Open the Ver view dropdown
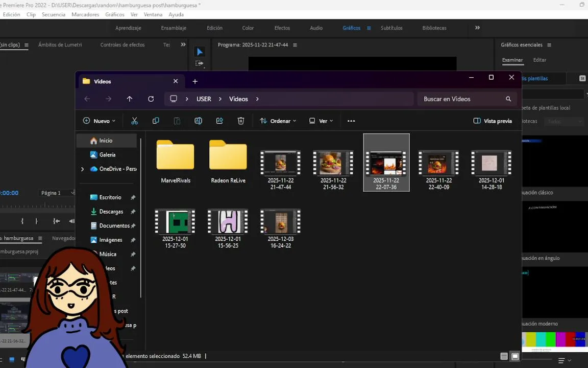588x368 pixels. pyautogui.click(x=321, y=121)
